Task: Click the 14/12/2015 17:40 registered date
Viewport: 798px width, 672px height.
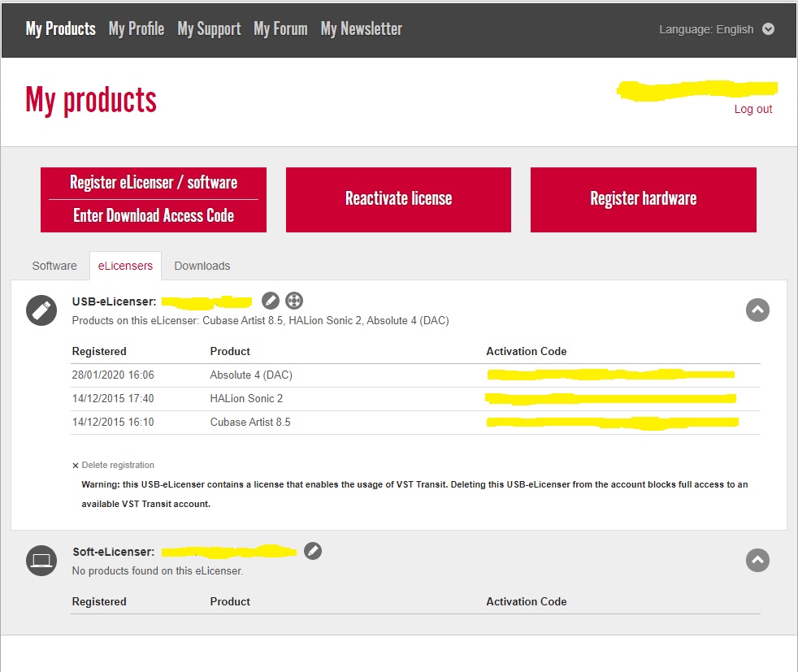Action: point(113,399)
